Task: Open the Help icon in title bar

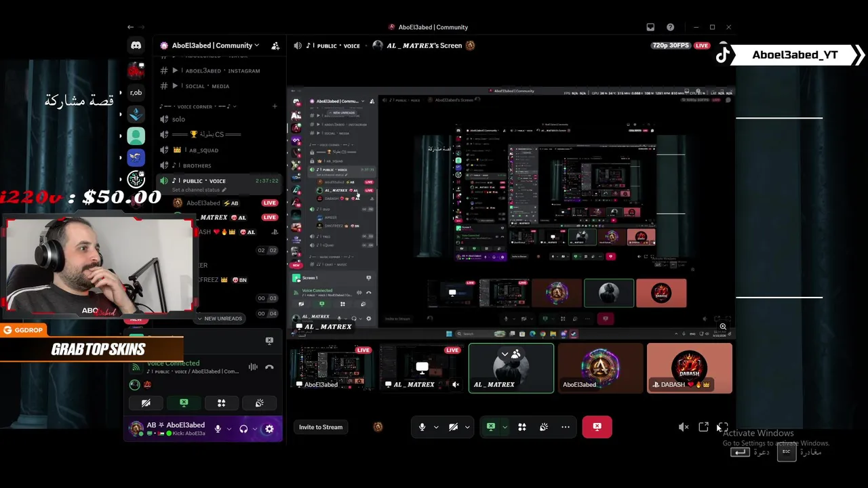Action: click(x=670, y=27)
